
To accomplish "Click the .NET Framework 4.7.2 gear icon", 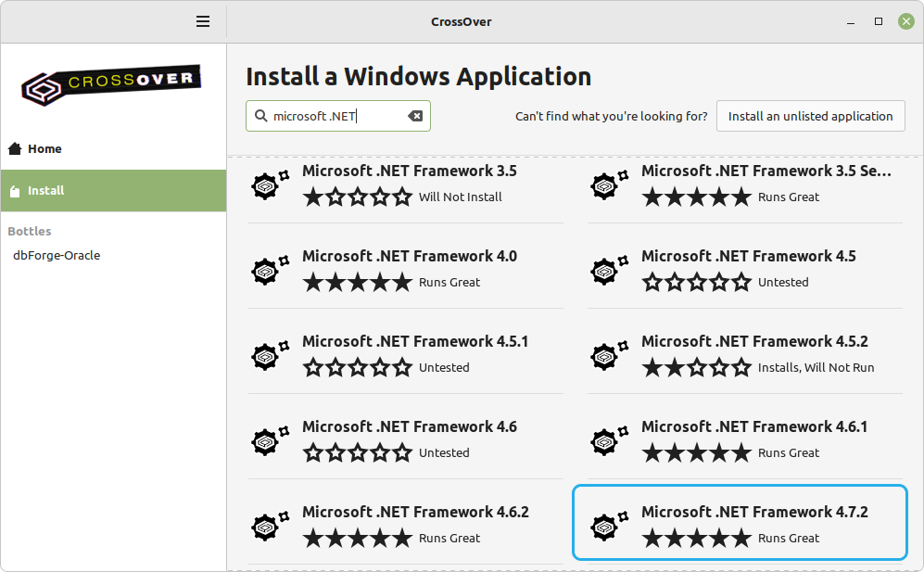I will 609,526.
